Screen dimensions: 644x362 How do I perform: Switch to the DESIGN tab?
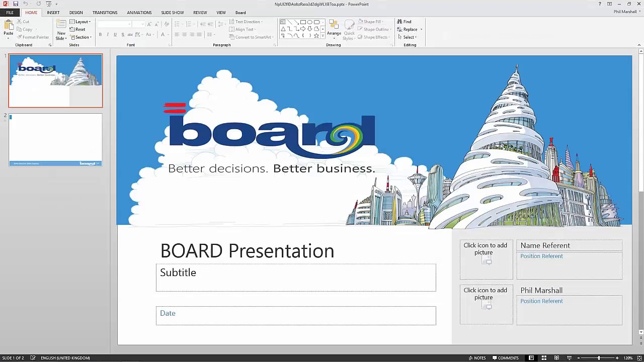76,13
